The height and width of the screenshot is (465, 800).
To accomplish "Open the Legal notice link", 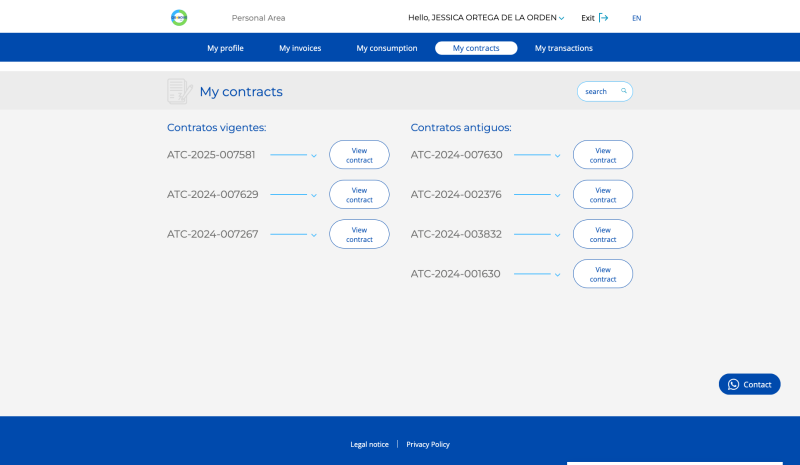I will click(x=369, y=445).
